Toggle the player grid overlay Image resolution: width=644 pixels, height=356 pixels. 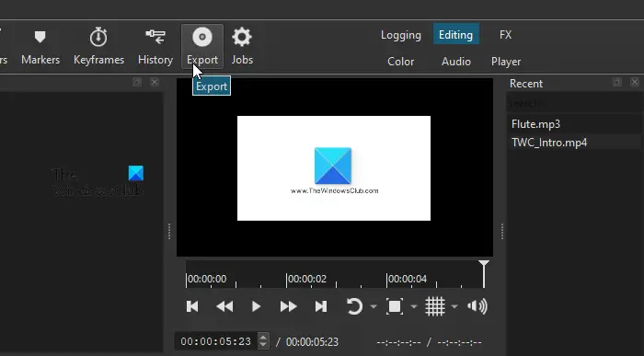pos(434,306)
